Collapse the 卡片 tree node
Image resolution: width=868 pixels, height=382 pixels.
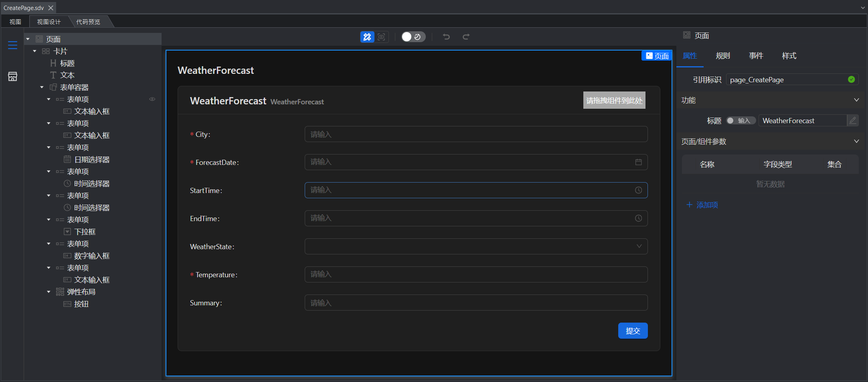tap(35, 51)
